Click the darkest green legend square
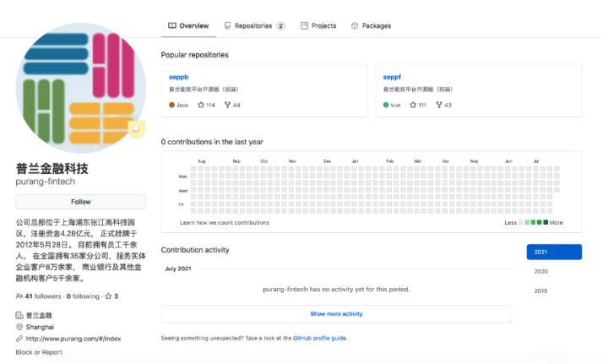This screenshot has height=364, width=608. [546, 222]
